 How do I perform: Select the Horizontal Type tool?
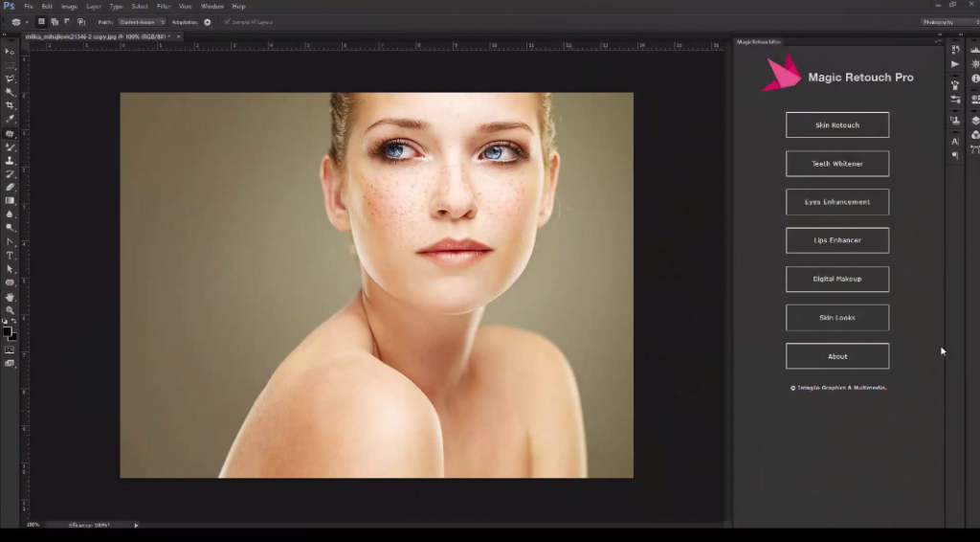coord(10,256)
